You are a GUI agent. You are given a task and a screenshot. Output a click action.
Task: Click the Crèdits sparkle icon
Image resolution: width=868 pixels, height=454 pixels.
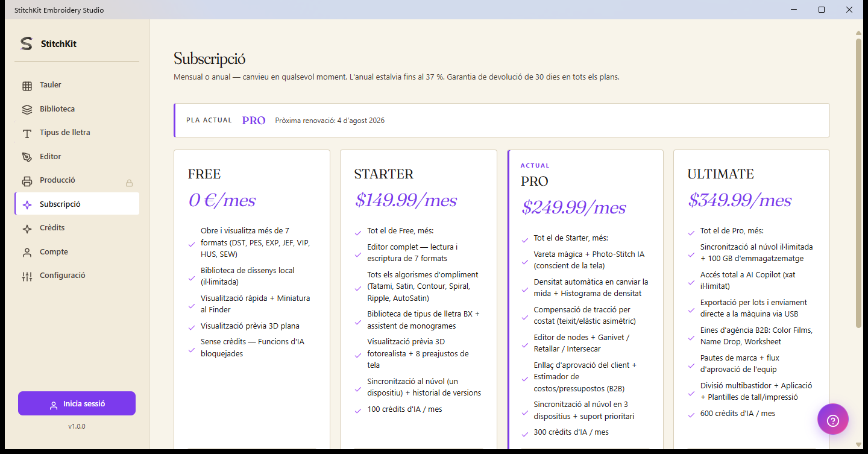point(27,229)
